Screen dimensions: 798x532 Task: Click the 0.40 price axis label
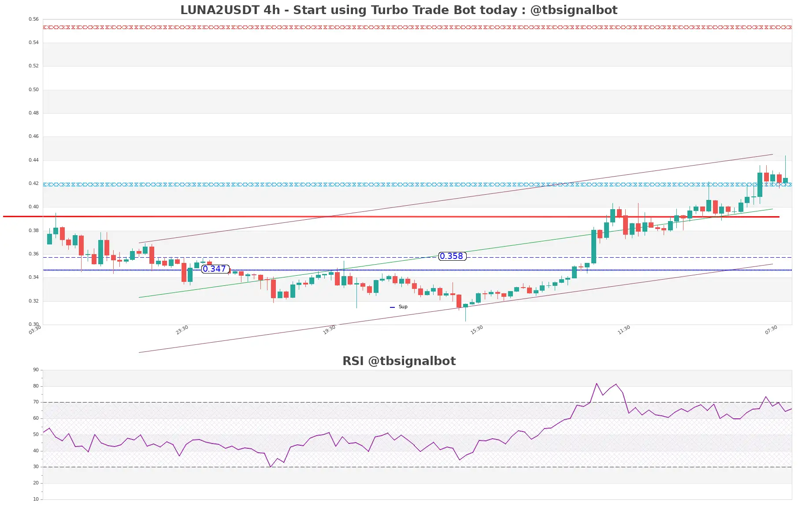(33, 207)
